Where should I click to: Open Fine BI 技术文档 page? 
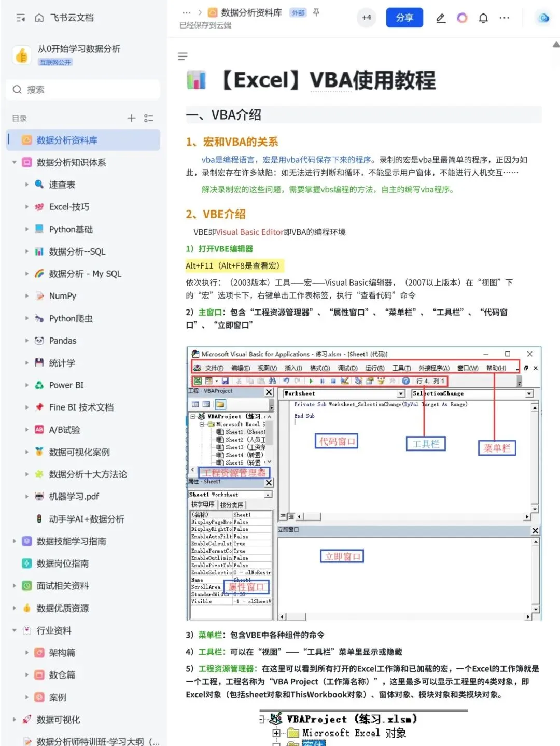81,407
